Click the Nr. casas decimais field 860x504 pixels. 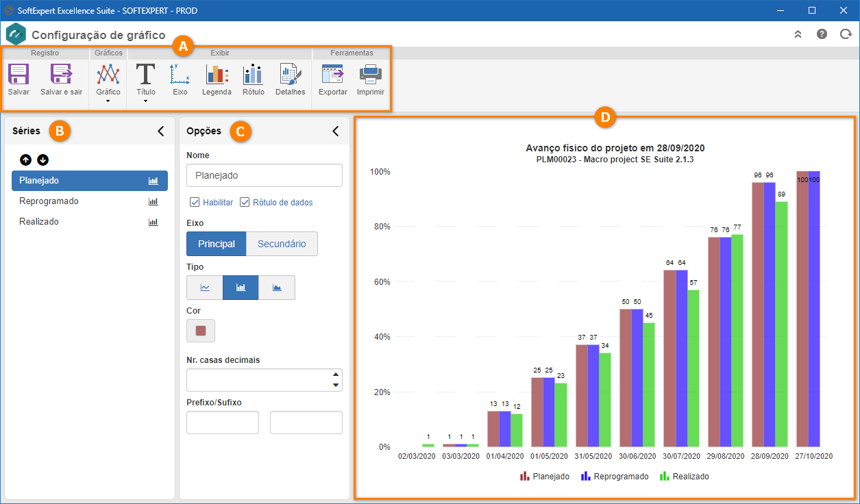[265, 380]
